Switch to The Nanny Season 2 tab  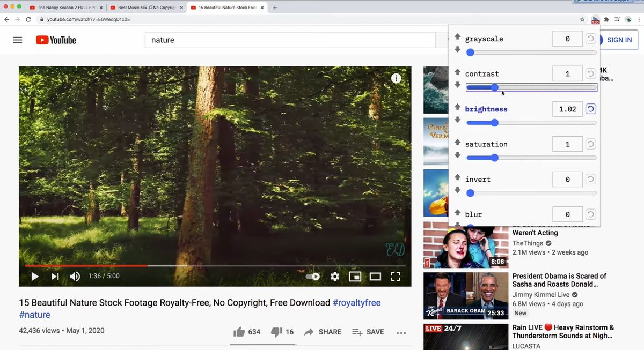coord(65,8)
